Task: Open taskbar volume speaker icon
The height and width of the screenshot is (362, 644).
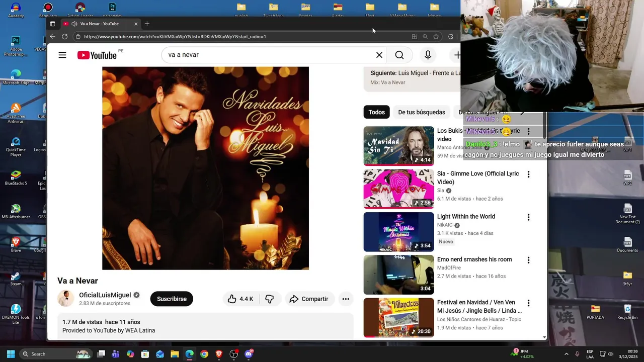Action: pos(611,354)
